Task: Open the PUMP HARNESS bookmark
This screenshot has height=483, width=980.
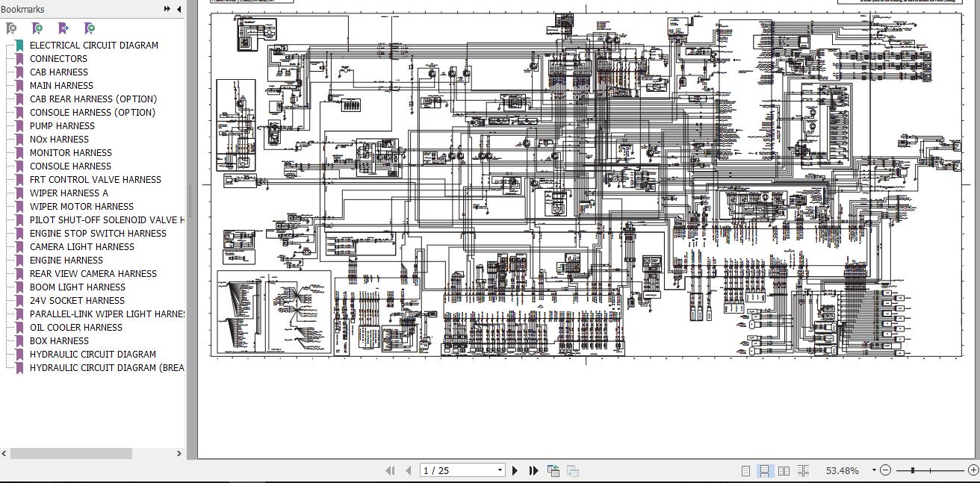Action: click(x=62, y=125)
